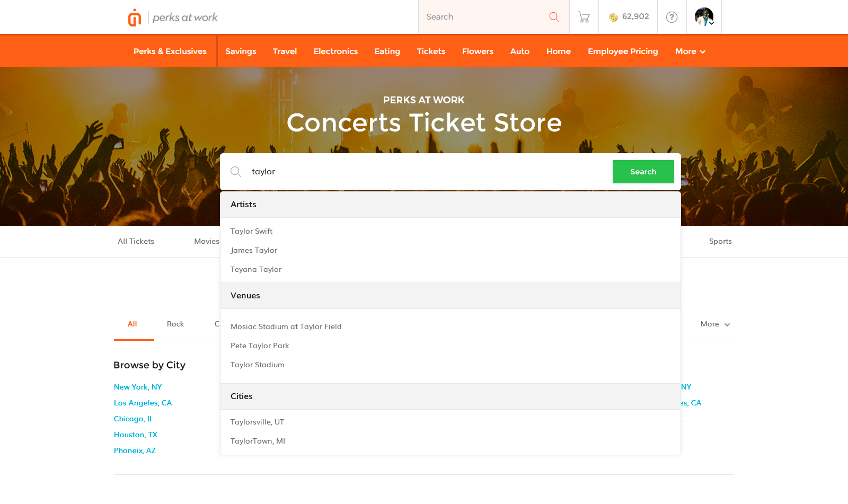The height and width of the screenshot is (504, 848).
Task: Open the Sports tickets tab
Action: coord(720,241)
